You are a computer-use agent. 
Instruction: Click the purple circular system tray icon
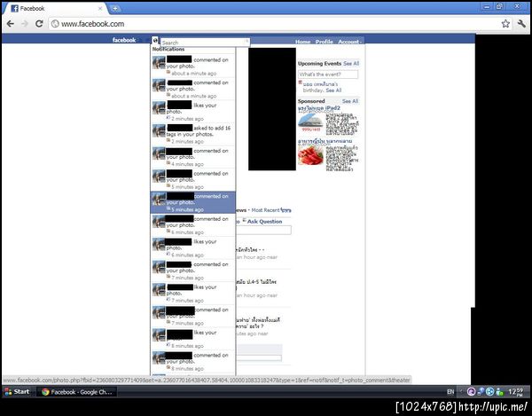pos(471,391)
